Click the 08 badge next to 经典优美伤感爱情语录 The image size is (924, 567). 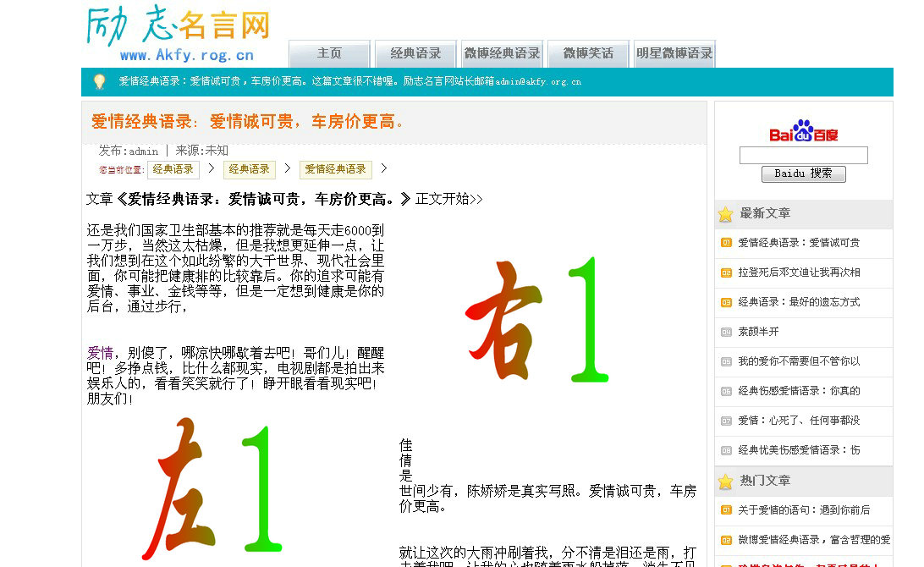click(726, 450)
